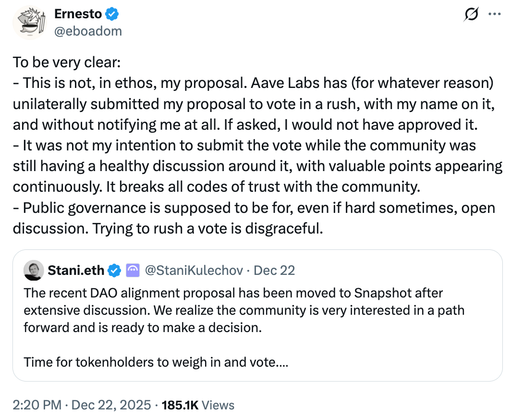The height and width of the screenshot is (420, 511).
Task: Open the Stani.eth display name
Action: point(75,271)
